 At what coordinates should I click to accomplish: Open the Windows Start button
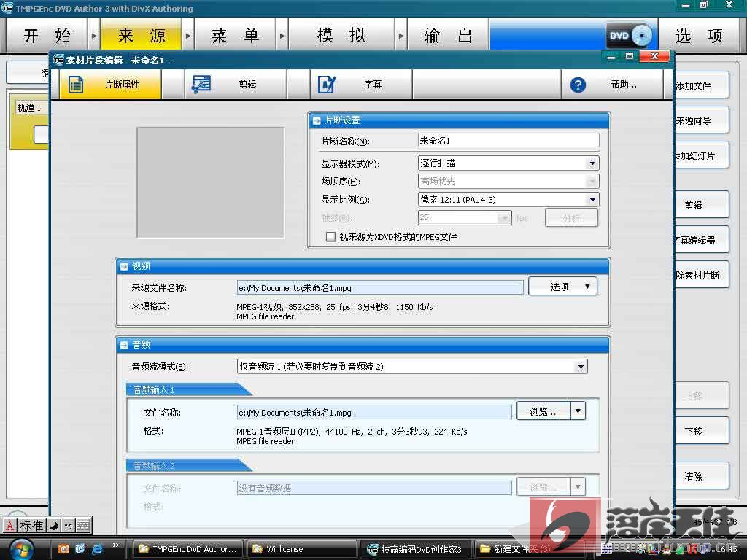coord(21,549)
